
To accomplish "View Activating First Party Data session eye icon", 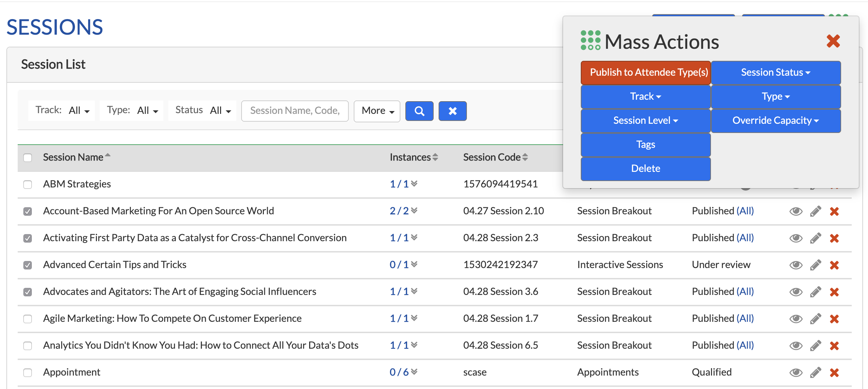I will 796,238.
